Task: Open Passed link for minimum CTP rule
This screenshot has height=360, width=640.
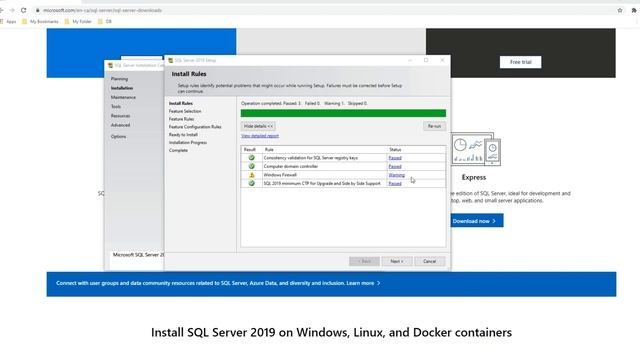Action: [x=395, y=184]
